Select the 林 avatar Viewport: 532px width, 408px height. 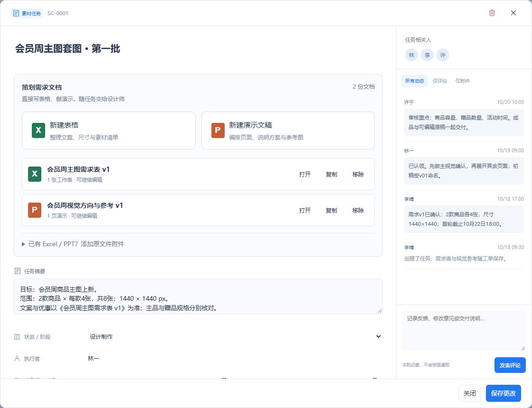[x=411, y=55]
